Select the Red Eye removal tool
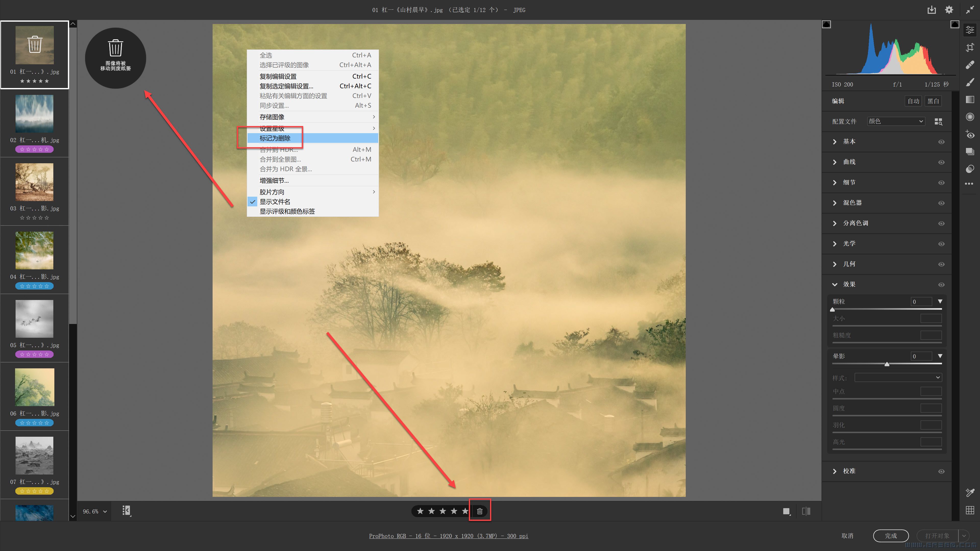The height and width of the screenshot is (551, 980). pos(970,134)
